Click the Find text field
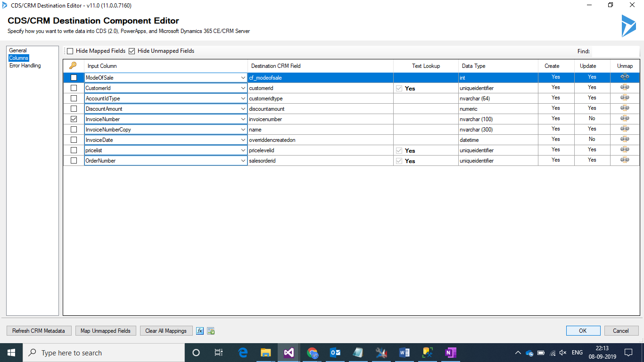Image resolution: width=644 pixels, height=362 pixels. [615, 51]
